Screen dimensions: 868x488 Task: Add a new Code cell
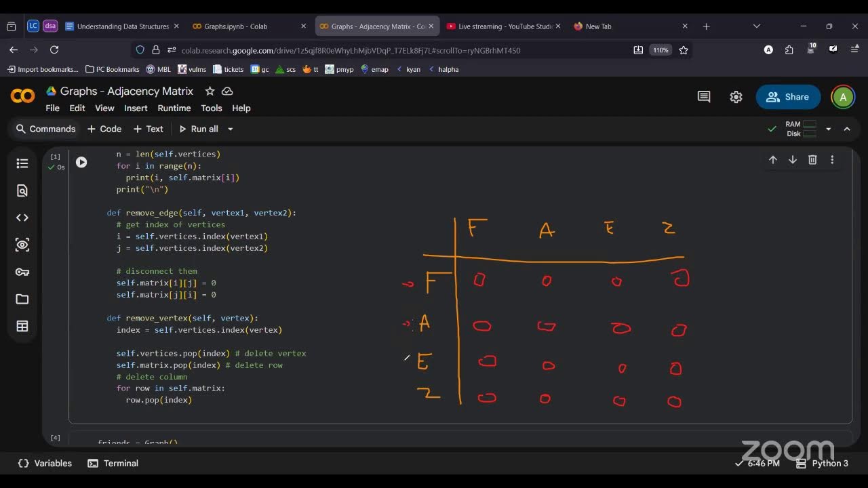[104, 129]
